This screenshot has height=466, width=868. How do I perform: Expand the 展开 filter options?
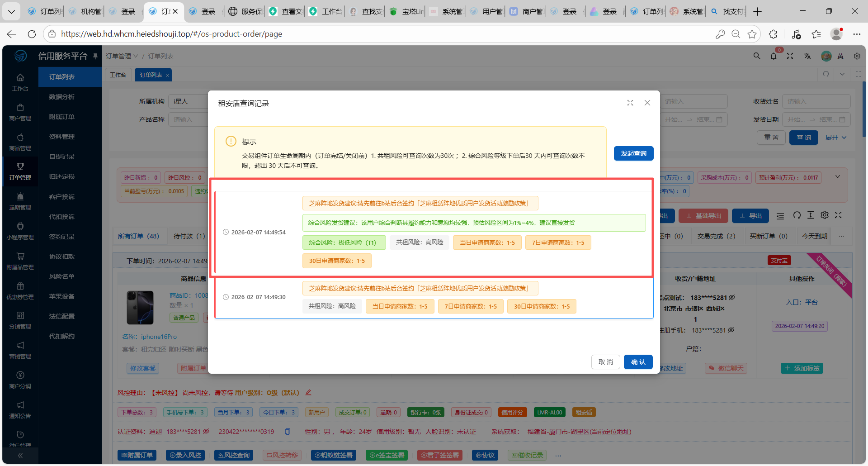pos(835,138)
